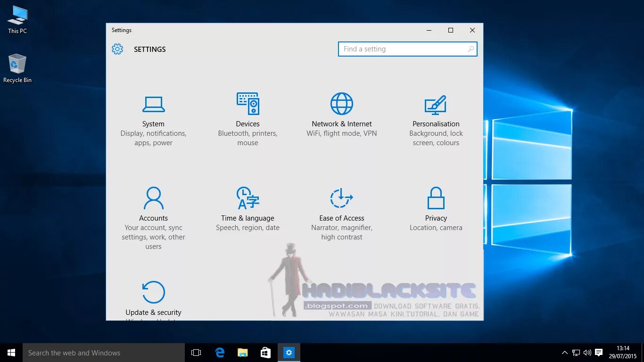Open the Privacy padlock icon
Viewport: 644px width, 362px height.
[x=436, y=198]
